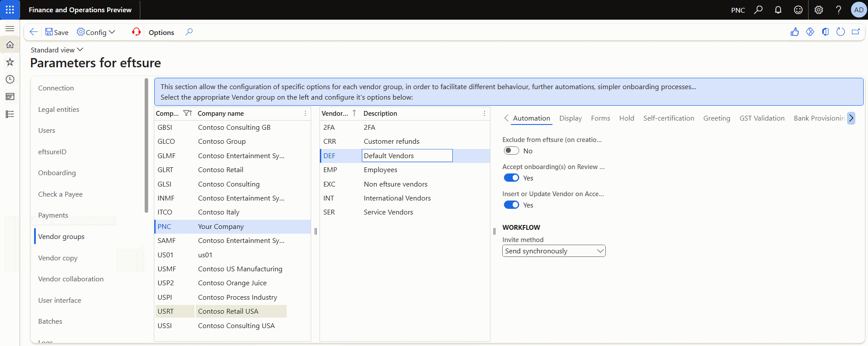Image resolution: width=868 pixels, height=346 pixels.
Task: Open the app launcher waffle menu
Action: pos(10,10)
